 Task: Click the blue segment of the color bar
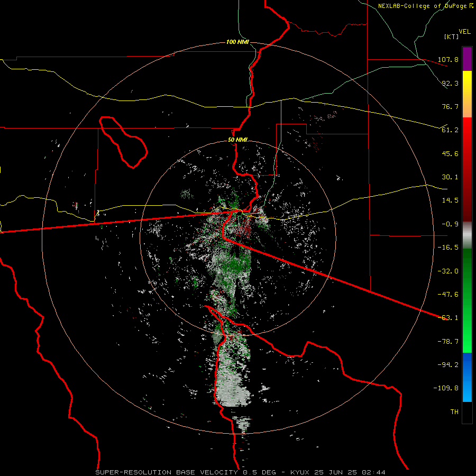tap(467, 377)
